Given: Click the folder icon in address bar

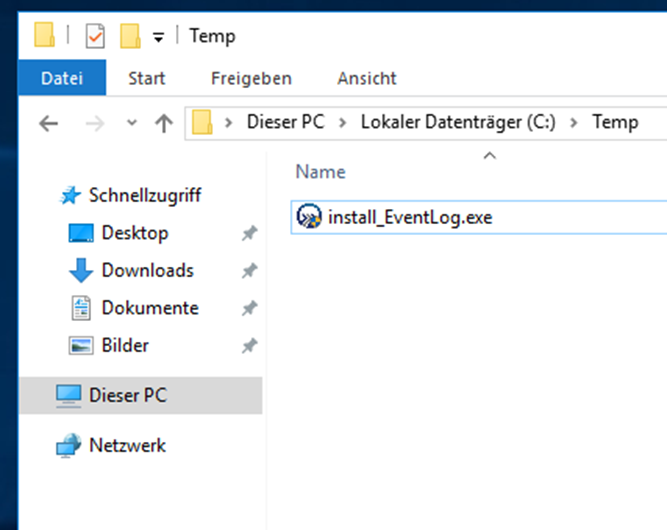Looking at the screenshot, I should 202,123.
